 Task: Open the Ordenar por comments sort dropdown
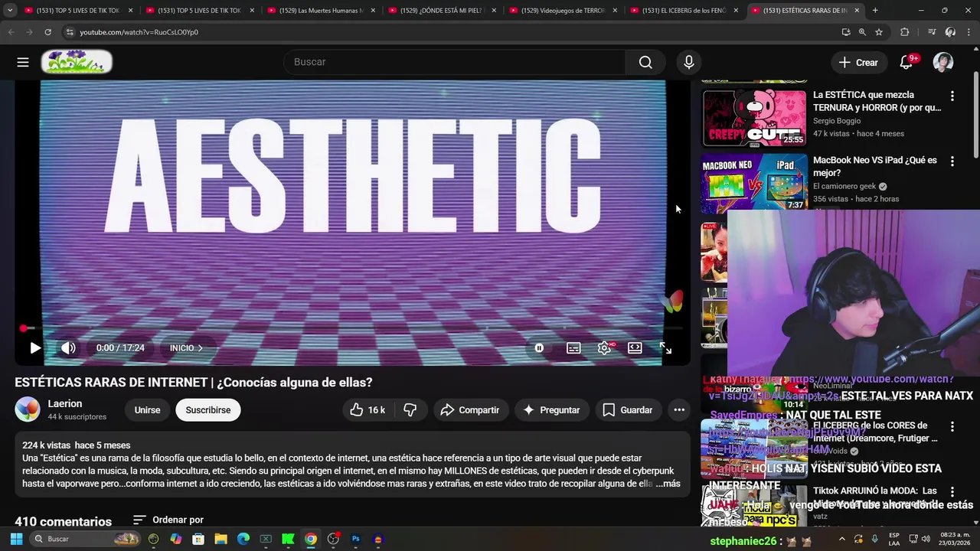click(168, 520)
